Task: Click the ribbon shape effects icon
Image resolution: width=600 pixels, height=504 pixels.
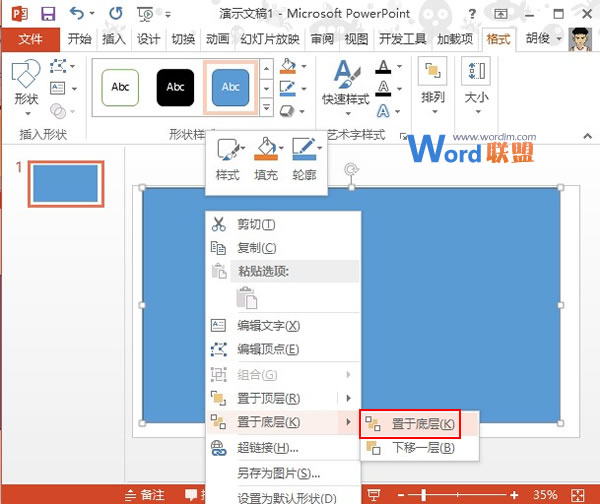Action: (287, 111)
